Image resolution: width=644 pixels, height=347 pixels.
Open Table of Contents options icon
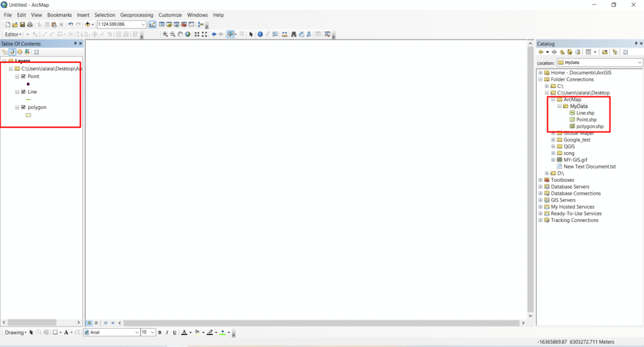click(x=36, y=52)
